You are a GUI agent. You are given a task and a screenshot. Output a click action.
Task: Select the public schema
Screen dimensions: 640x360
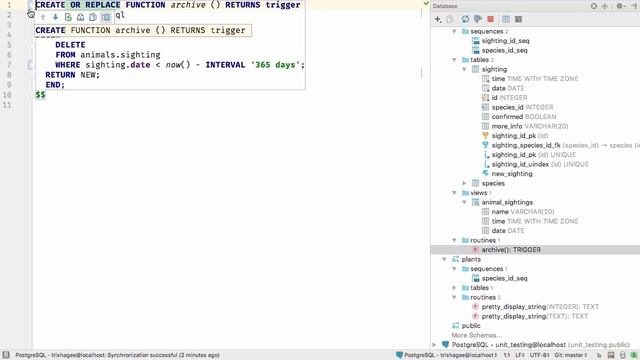(x=471, y=326)
